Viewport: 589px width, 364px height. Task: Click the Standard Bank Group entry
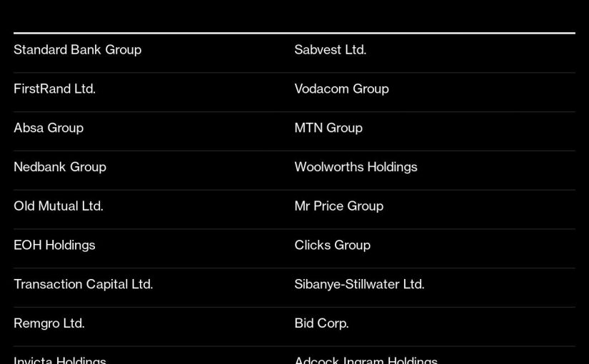pos(77,50)
